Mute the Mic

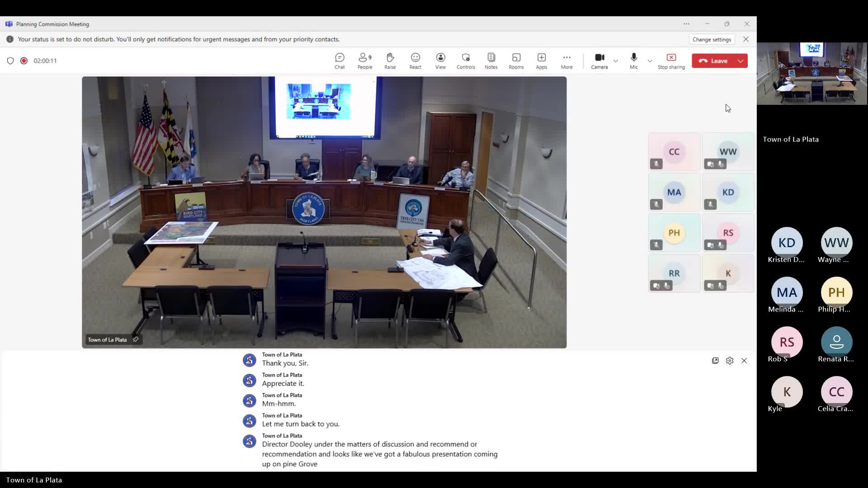point(633,61)
